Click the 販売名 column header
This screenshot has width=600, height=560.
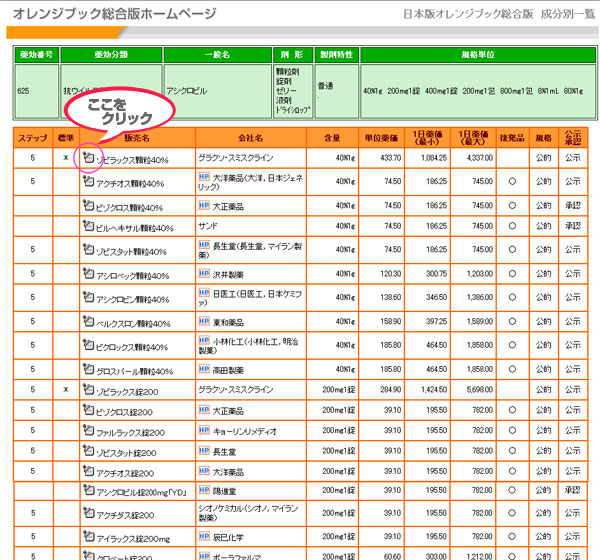(137, 138)
